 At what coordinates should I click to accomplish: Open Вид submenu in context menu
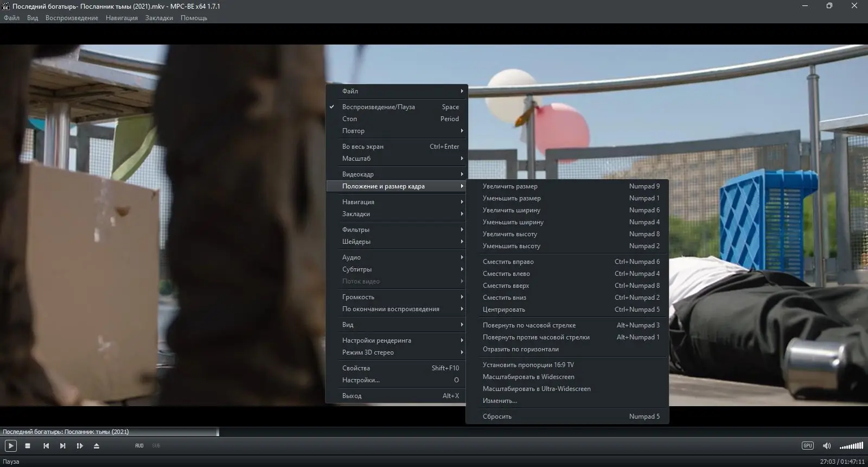tap(396, 325)
